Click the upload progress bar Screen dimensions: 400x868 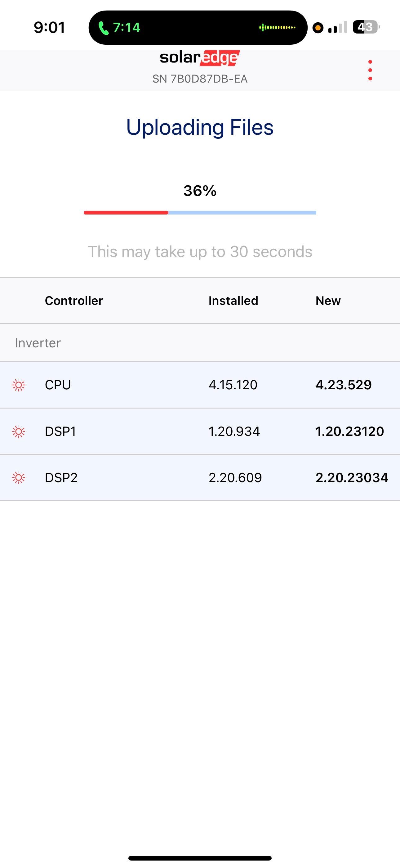click(200, 213)
